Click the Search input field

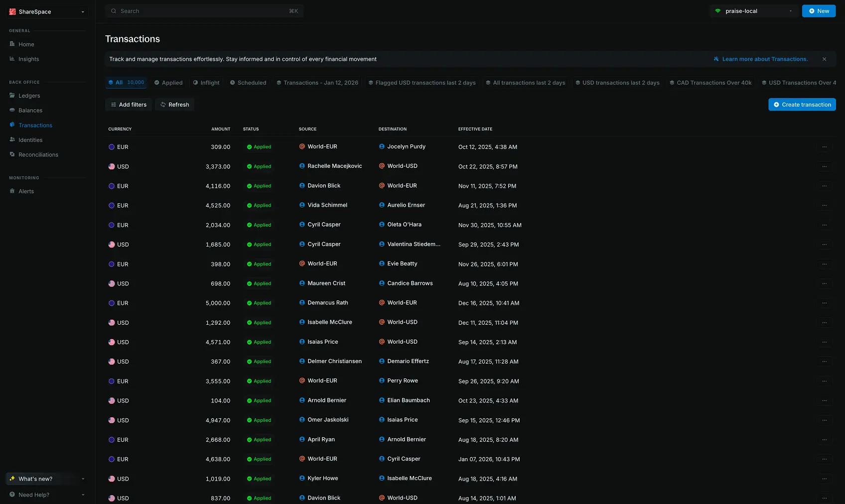pos(204,11)
